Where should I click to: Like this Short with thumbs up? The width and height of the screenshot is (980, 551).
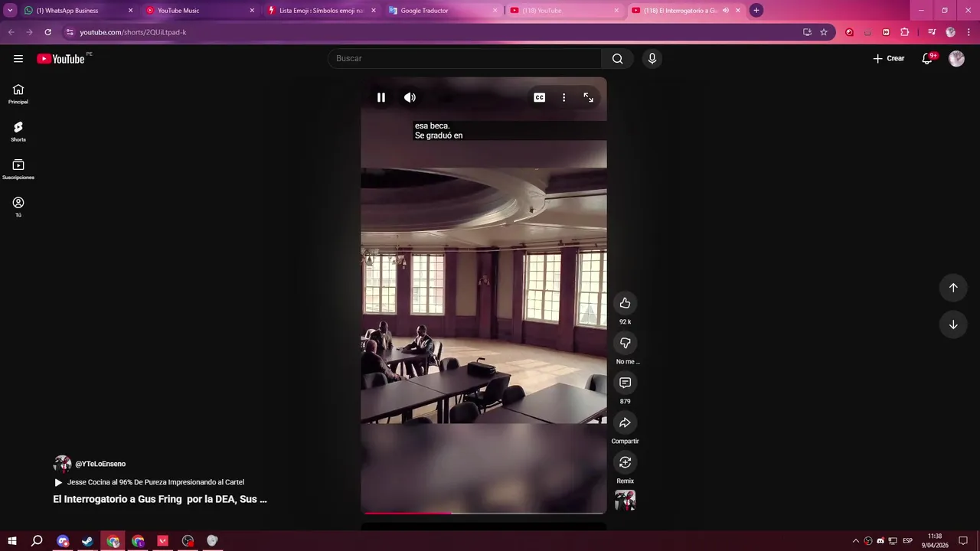coord(626,303)
